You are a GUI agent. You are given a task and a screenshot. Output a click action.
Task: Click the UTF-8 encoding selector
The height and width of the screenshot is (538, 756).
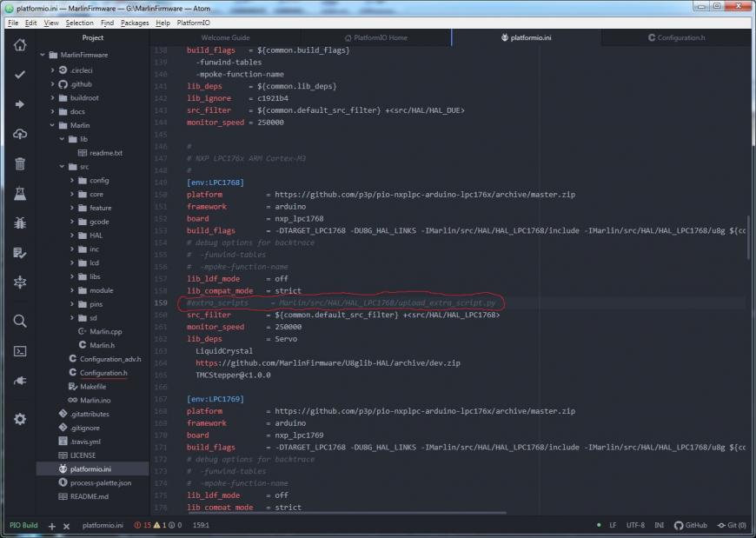635,525
